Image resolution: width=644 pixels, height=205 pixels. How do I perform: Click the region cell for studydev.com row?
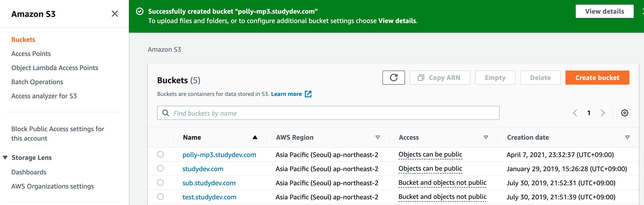tap(327, 169)
